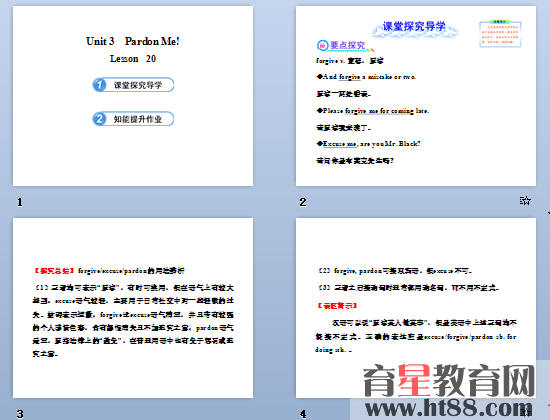Click the slide number 2 label

pos(303,202)
